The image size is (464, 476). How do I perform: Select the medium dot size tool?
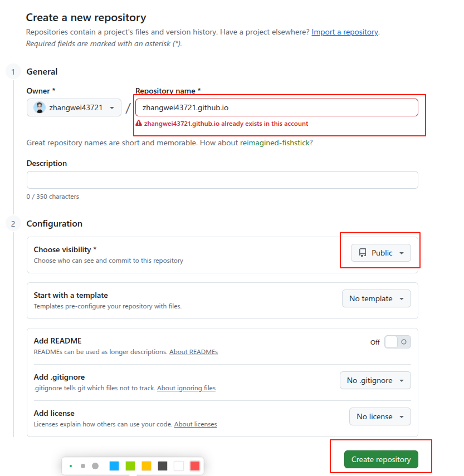(82, 466)
